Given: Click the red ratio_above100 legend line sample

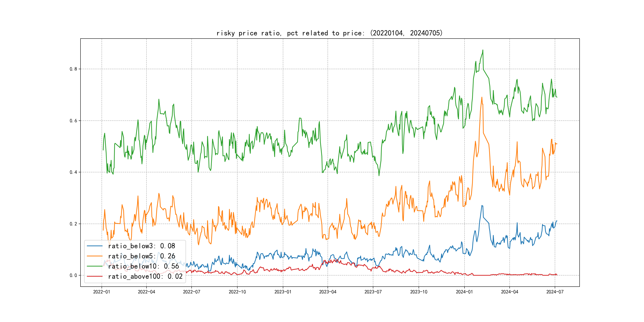Looking at the screenshot, I should pos(94,276).
